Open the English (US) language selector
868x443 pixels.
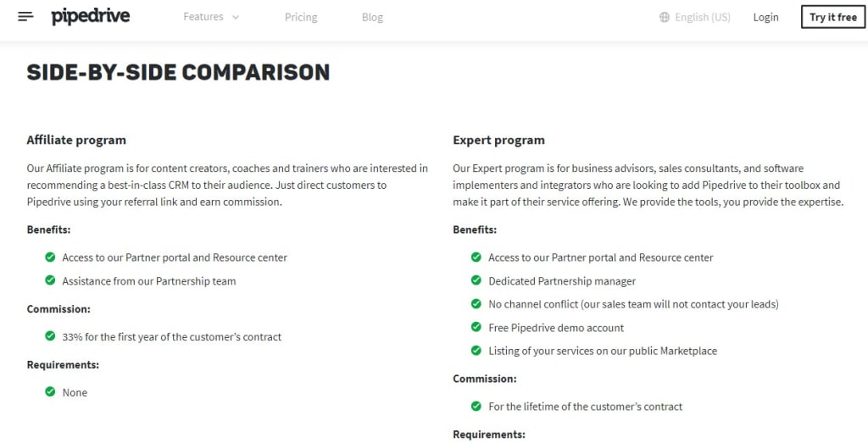[x=695, y=17]
